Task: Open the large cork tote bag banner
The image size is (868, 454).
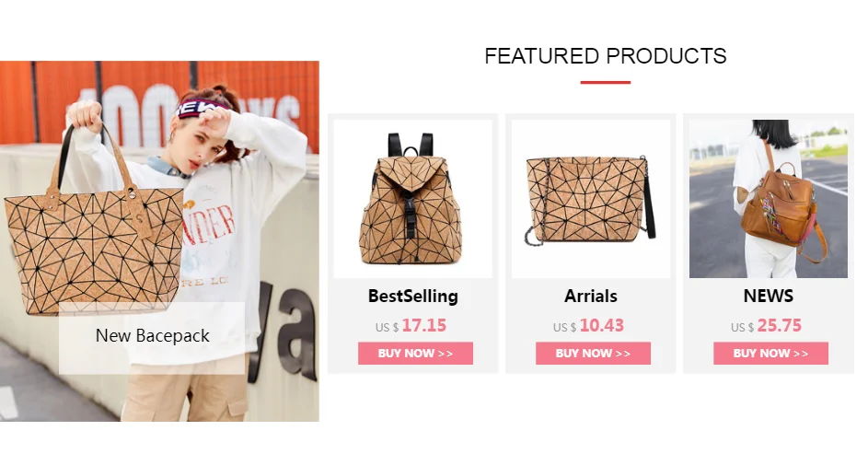Action: click(x=159, y=241)
